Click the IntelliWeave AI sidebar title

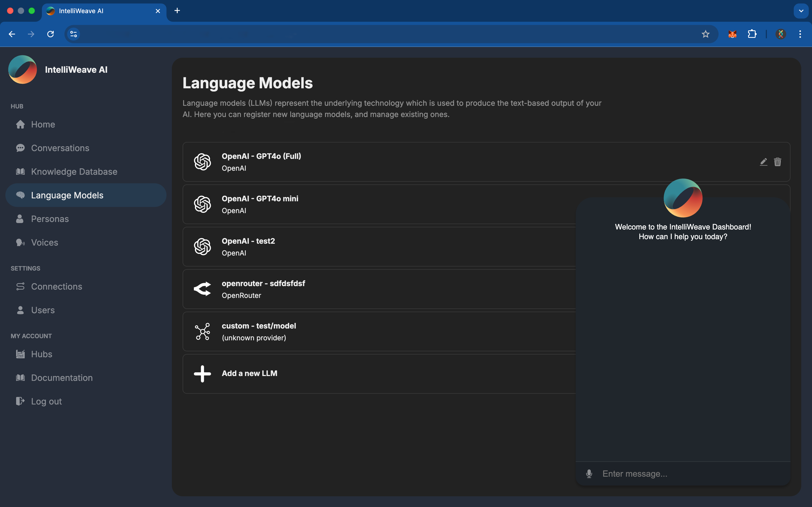(76, 70)
